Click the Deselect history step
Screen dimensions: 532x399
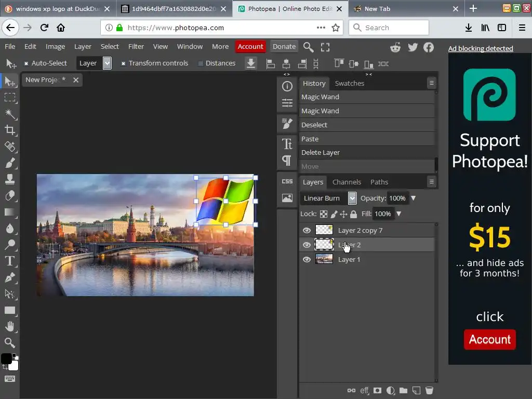367,125
